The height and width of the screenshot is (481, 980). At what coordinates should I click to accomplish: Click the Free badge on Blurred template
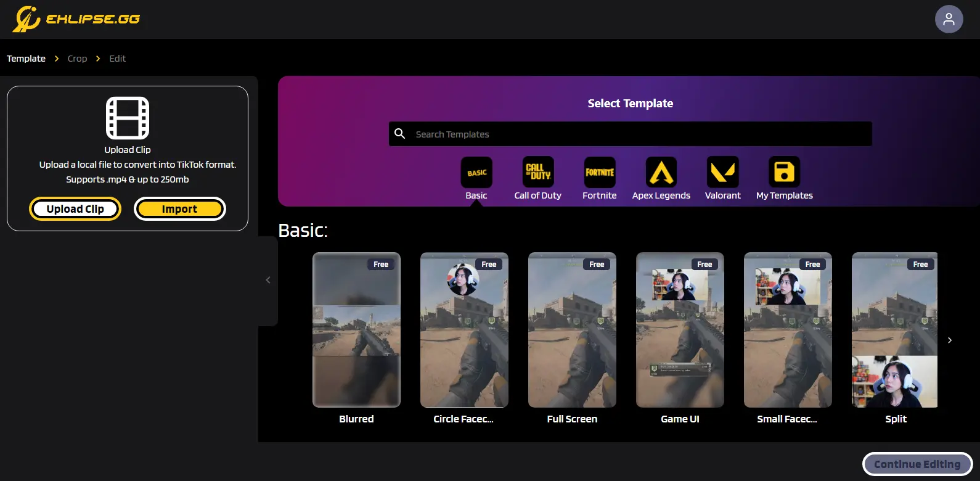(381, 264)
